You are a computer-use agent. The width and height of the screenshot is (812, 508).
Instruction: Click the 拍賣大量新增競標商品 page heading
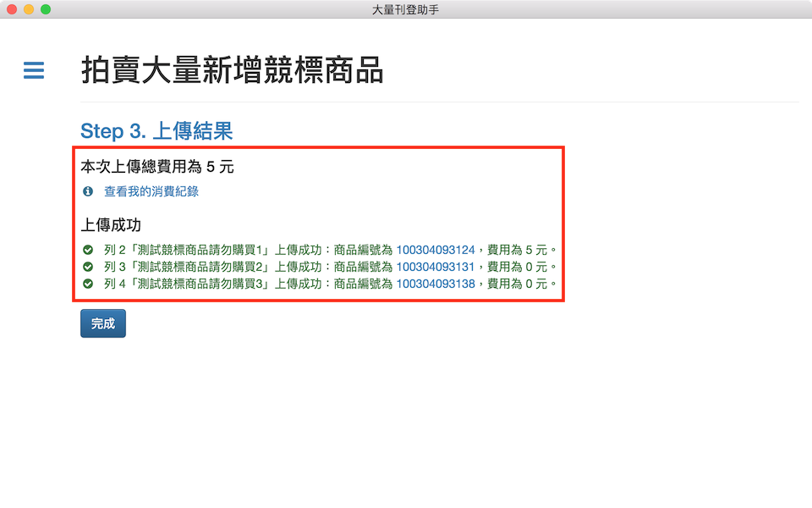tap(233, 71)
